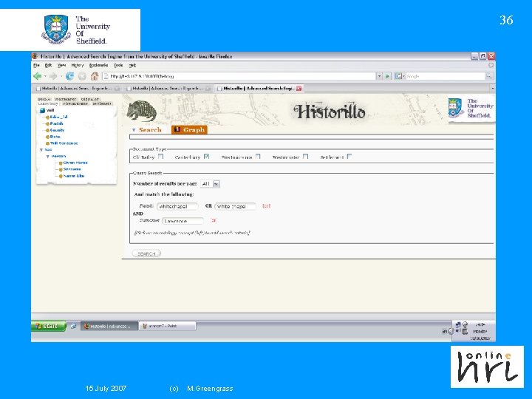Image resolution: width=532 pixels, height=399 pixels.
Task: Open the File menu
Action: (x=36, y=65)
